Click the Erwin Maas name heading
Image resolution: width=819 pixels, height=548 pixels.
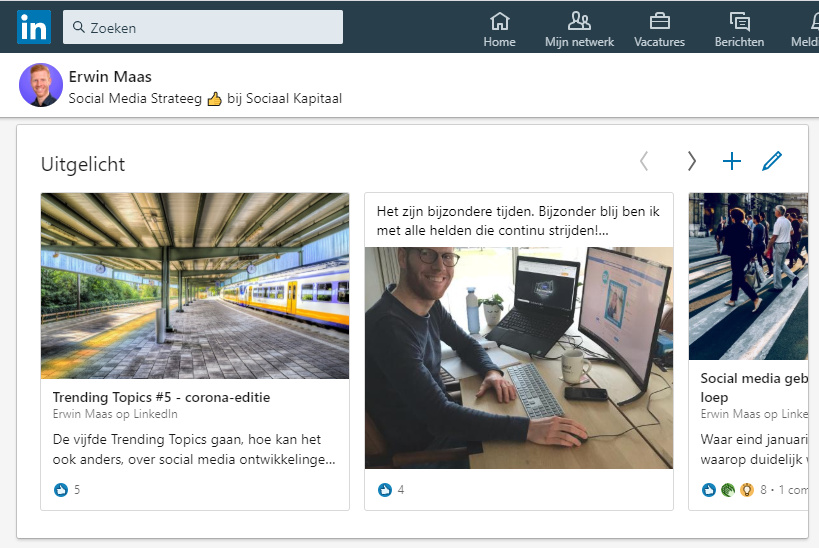pos(110,77)
